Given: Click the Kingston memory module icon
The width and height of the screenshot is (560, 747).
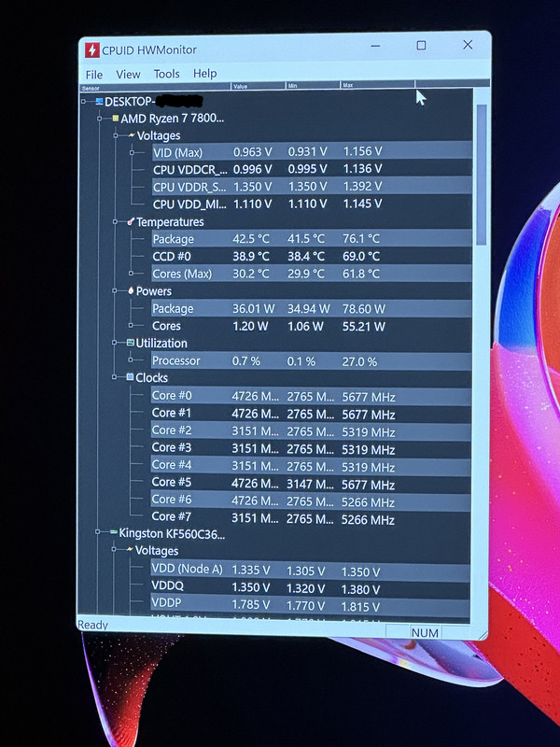Looking at the screenshot, I should pyautogui.click(x=114, y=531).
